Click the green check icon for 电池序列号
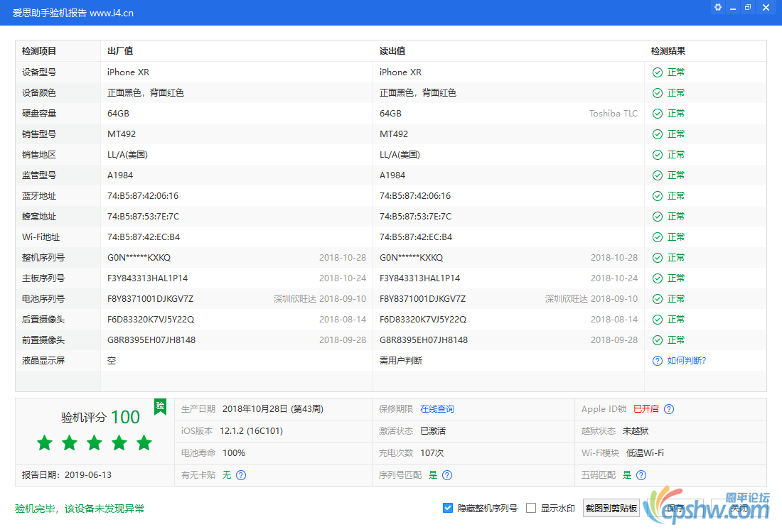This screenshot has height=532, width=782. click(658, 299)
